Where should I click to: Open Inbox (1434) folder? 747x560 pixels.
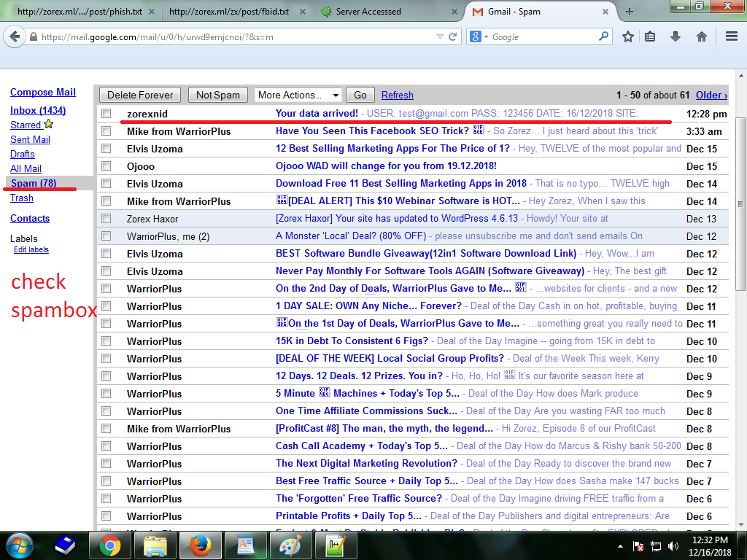click(38, 111)
